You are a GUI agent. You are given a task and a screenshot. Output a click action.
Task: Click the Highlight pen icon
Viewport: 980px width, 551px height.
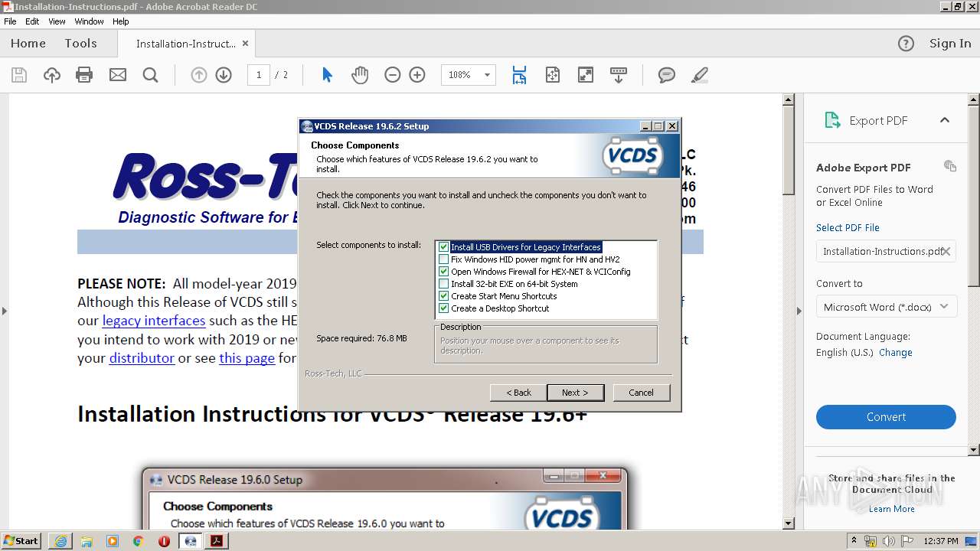[699, 75]
